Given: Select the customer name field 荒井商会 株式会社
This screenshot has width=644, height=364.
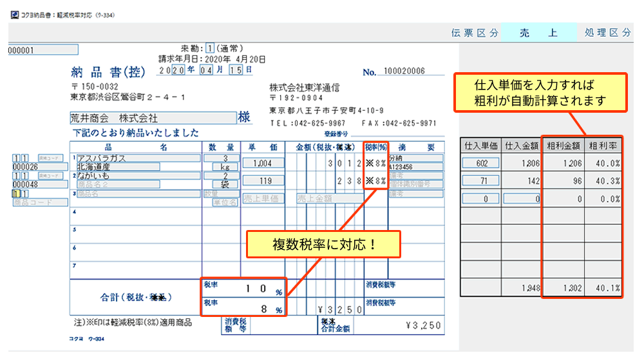Looking at the screenshot, I should (153, 119).
